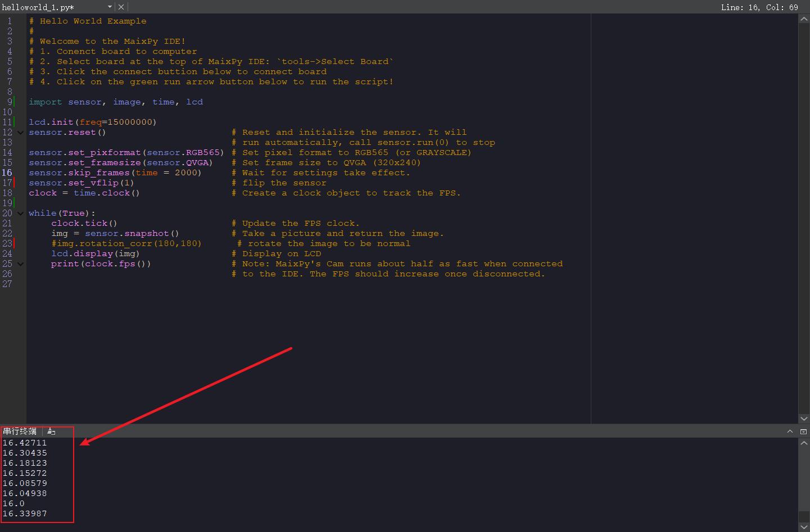Place cursor on the import sensor line
The image size is (810, 532).
(116, 102)
